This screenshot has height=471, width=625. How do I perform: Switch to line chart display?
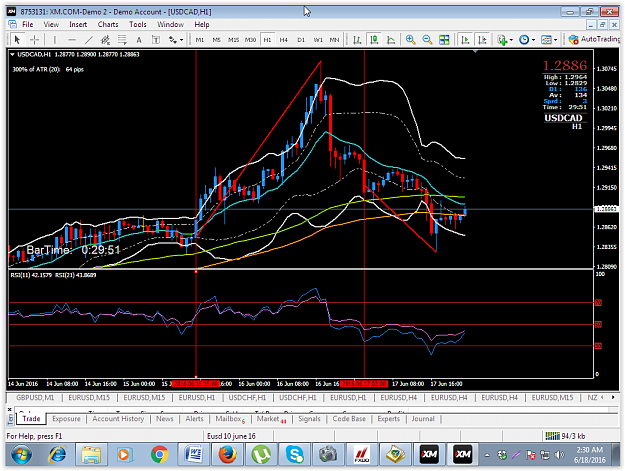pyautogui.click(x=391, y=39)
